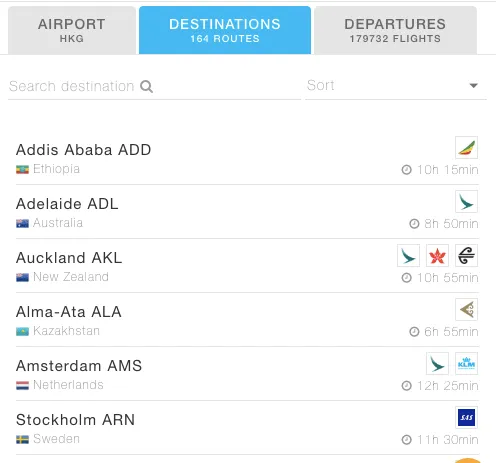496x463 pixels.
Task: Click Hong Kong Airlines red flower logo
Action: click(x=437, y=256)
